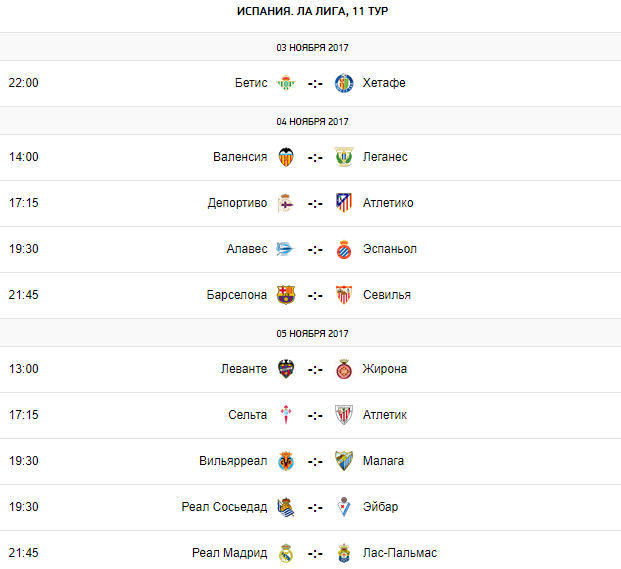Click the Espanyol club crest
Screen dimensions: 621x569
tap(344, 249)
